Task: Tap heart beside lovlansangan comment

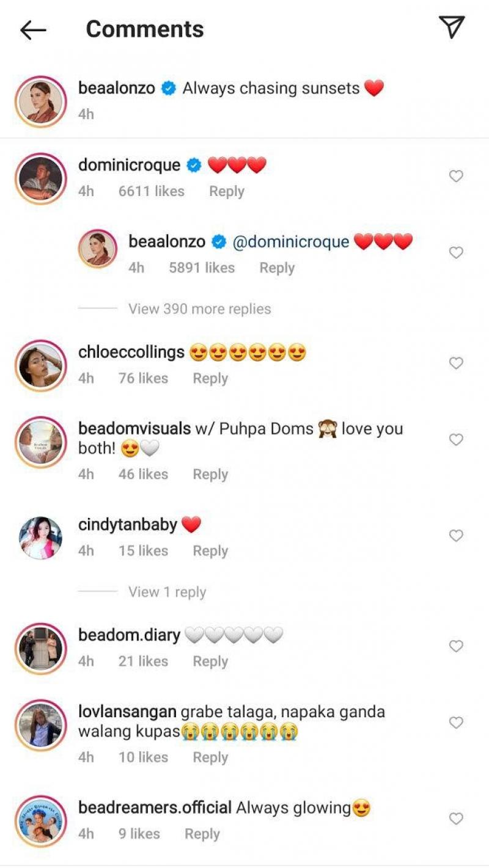Action: coord(456,723)
